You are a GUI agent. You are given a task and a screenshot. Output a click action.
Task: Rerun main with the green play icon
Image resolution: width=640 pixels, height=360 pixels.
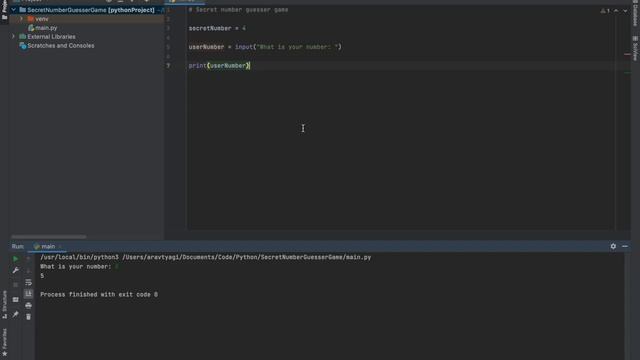(x=16, y=259)
